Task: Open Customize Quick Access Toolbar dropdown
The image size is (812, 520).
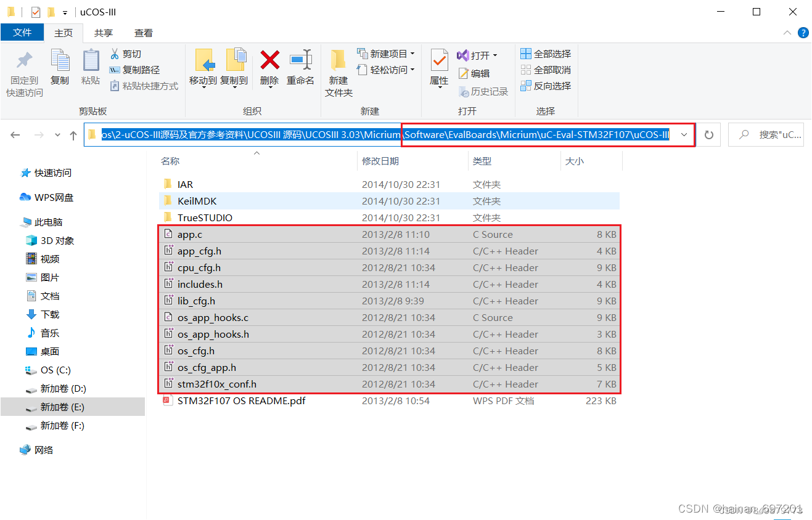Action: pos(65,12)
